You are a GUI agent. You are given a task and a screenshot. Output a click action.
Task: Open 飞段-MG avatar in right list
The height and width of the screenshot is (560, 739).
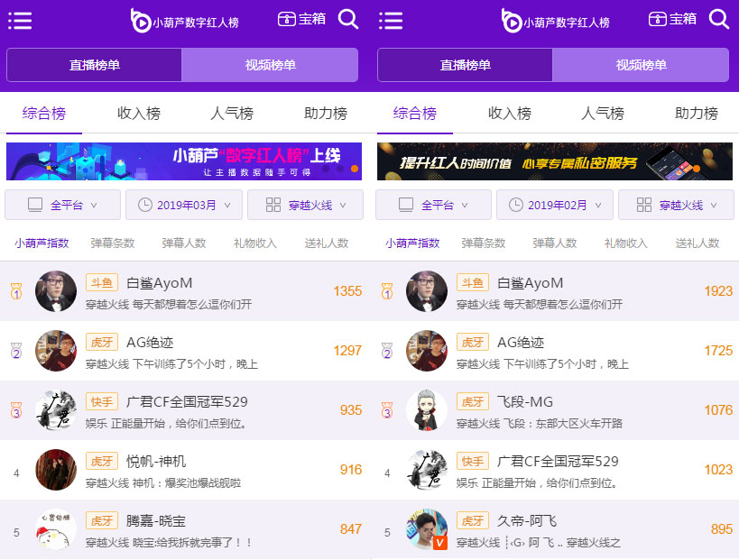(427, 410)
